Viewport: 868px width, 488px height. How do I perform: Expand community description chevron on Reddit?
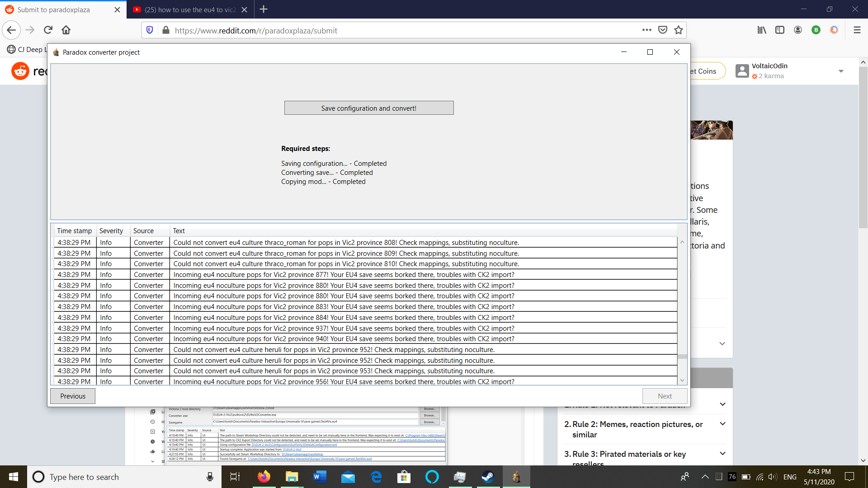722,343
